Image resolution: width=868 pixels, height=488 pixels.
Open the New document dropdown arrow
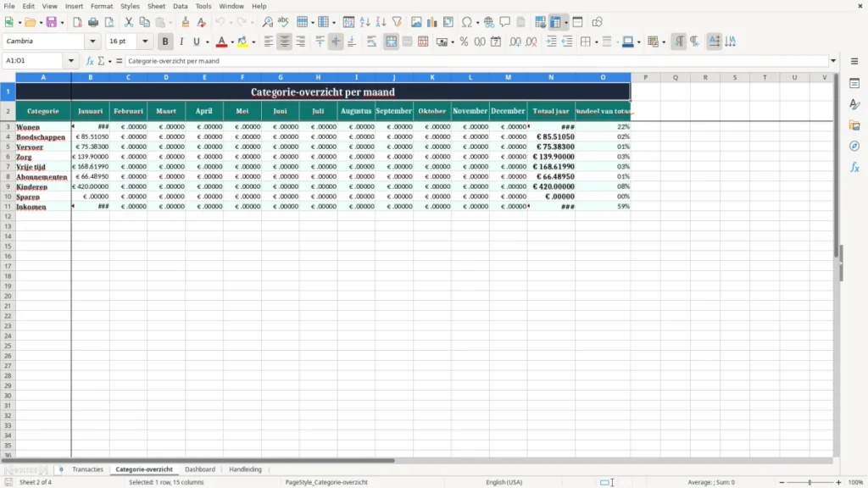[19, 23]
